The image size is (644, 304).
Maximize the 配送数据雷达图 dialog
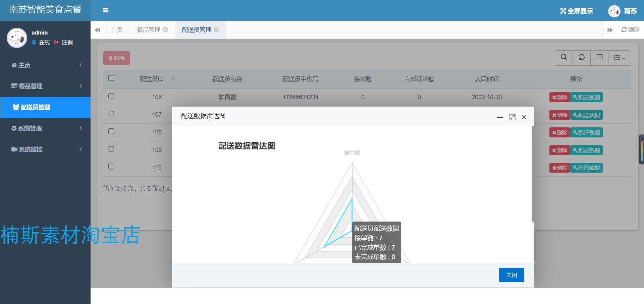point(512,117)
